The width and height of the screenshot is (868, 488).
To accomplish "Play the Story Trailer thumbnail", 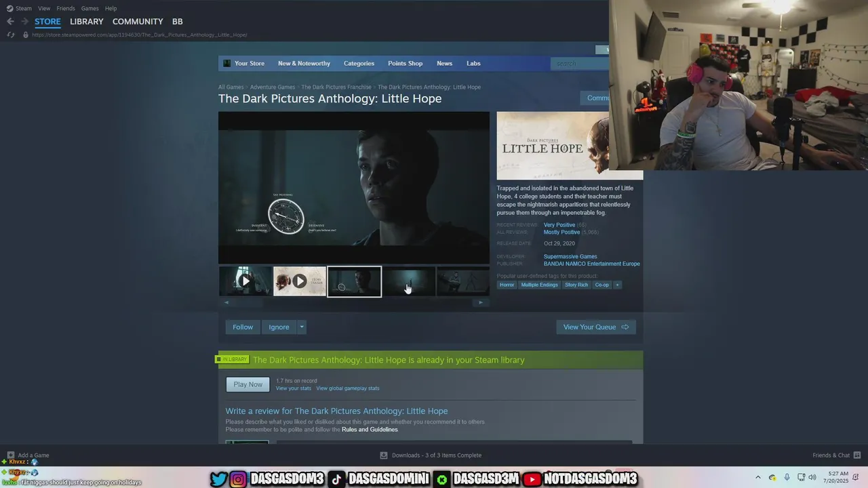I will point(300,281).
